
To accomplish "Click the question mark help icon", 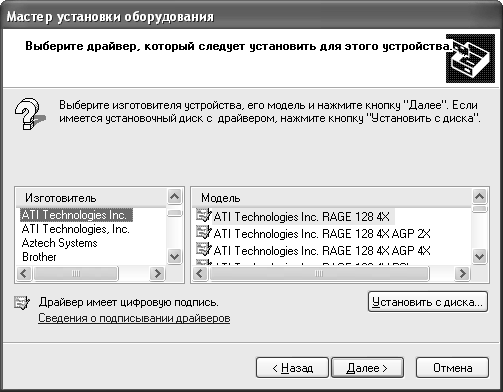I will click(x=30, y=114).
